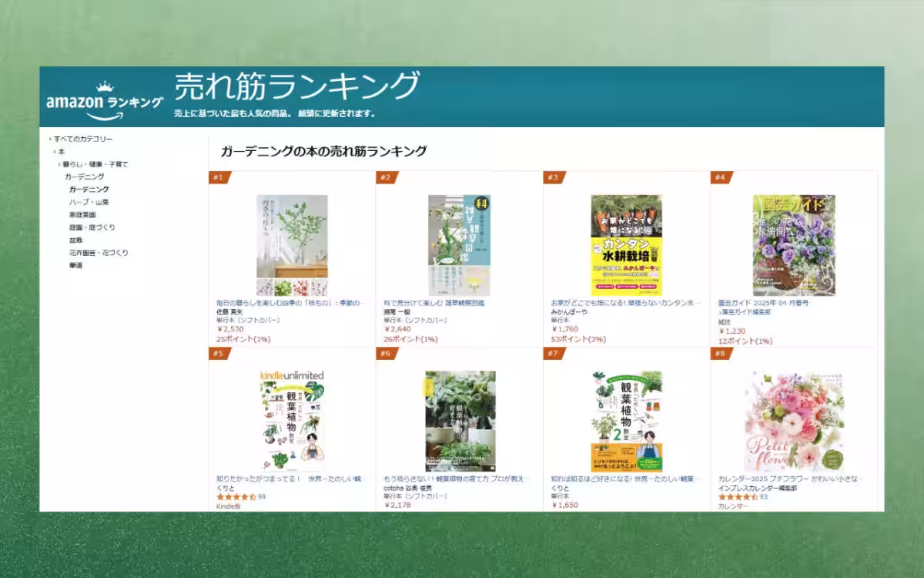Click the ¥2,530 price of the #1 book
This screenshot has height=578, width=924.
pos(229,329)
